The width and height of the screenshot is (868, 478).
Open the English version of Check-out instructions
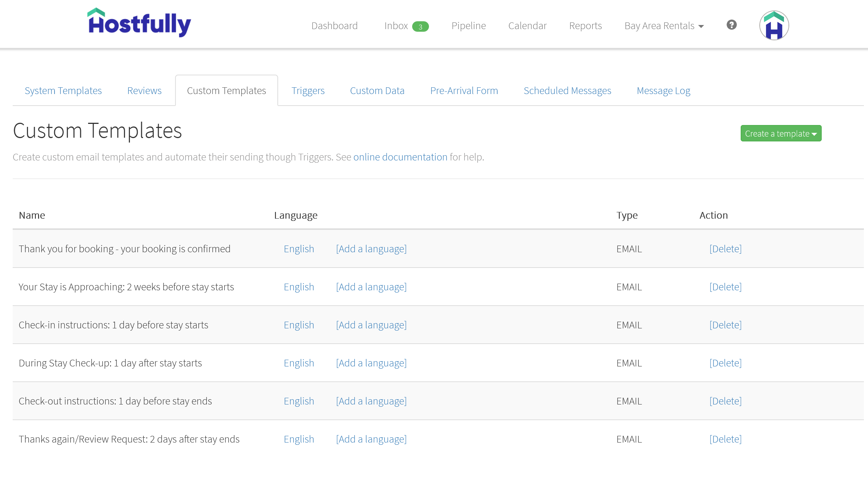(299, 401)
